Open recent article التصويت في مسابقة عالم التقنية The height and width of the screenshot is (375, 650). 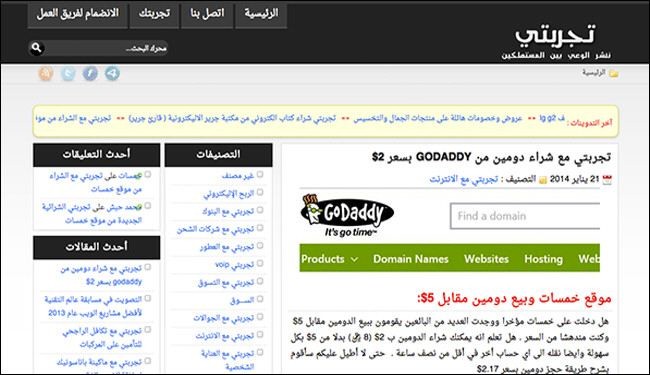[93, 306]
